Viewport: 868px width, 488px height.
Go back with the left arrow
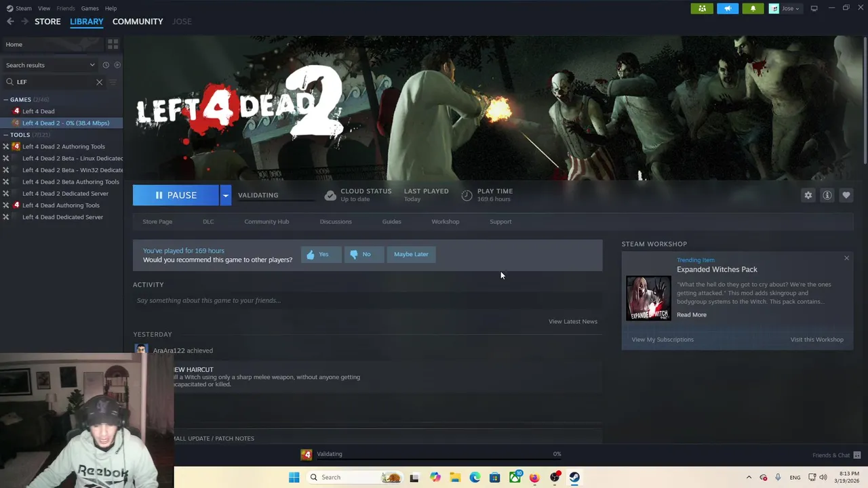[x=10, y=22]
